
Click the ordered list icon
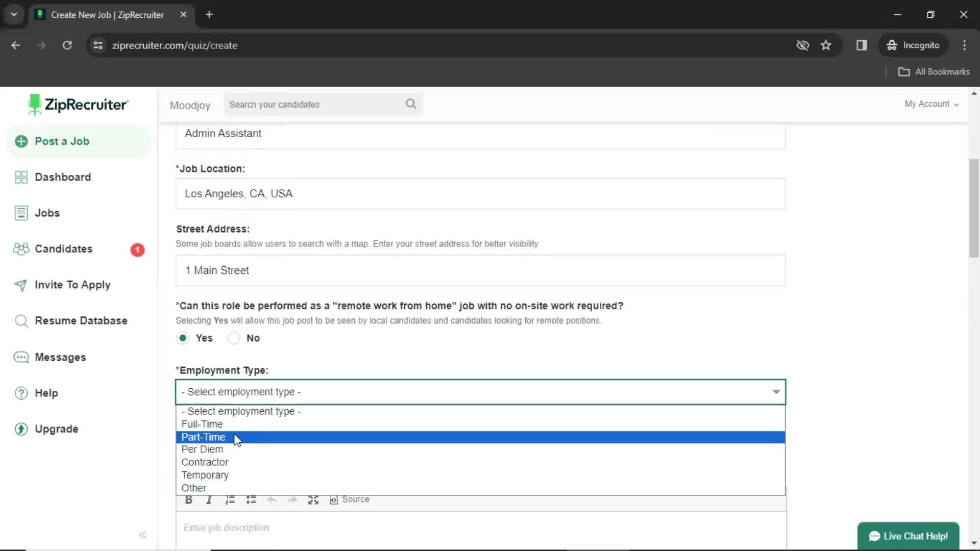pos(231,499)
